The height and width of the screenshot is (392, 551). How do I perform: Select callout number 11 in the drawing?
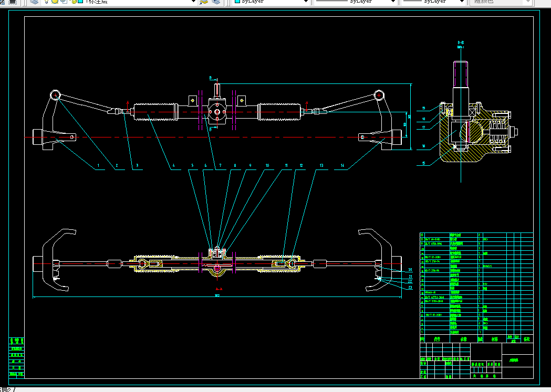pyautogui.click(x=286, y=166)
